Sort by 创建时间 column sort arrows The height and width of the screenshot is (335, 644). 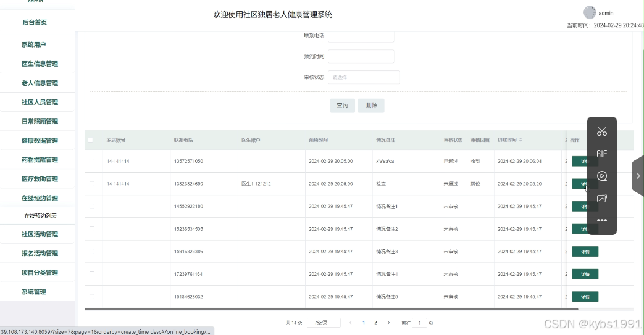521,140
